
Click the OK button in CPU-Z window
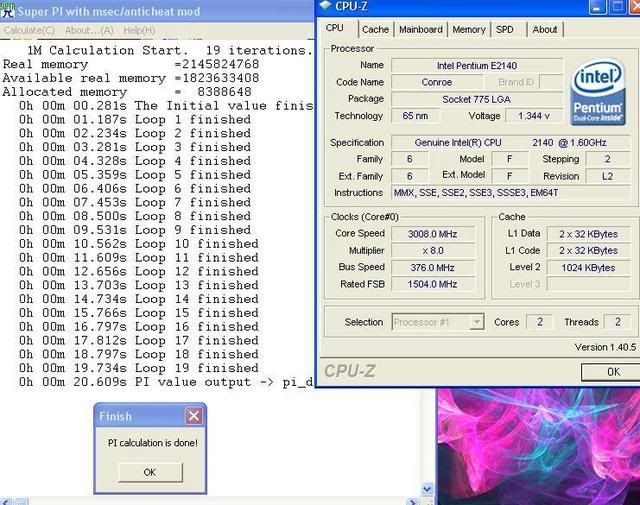click(612, 372)
